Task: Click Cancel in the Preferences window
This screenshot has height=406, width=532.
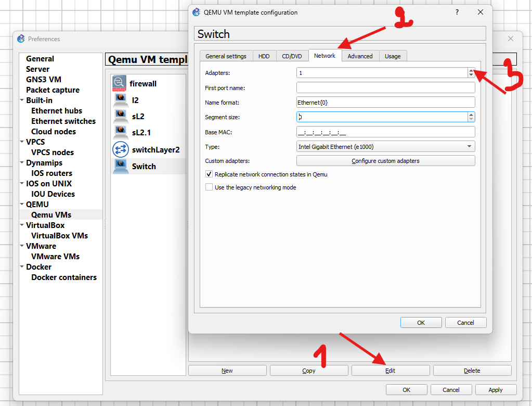Action: (451, 390)
